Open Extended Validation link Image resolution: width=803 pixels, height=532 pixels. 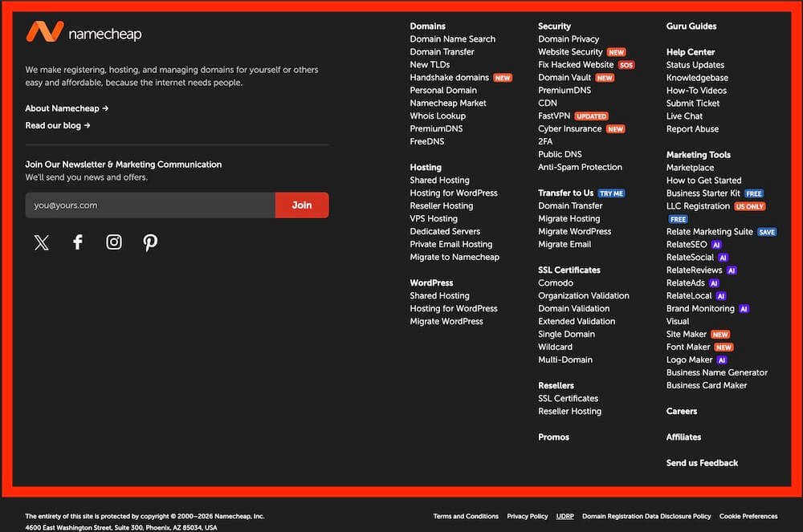576,321
